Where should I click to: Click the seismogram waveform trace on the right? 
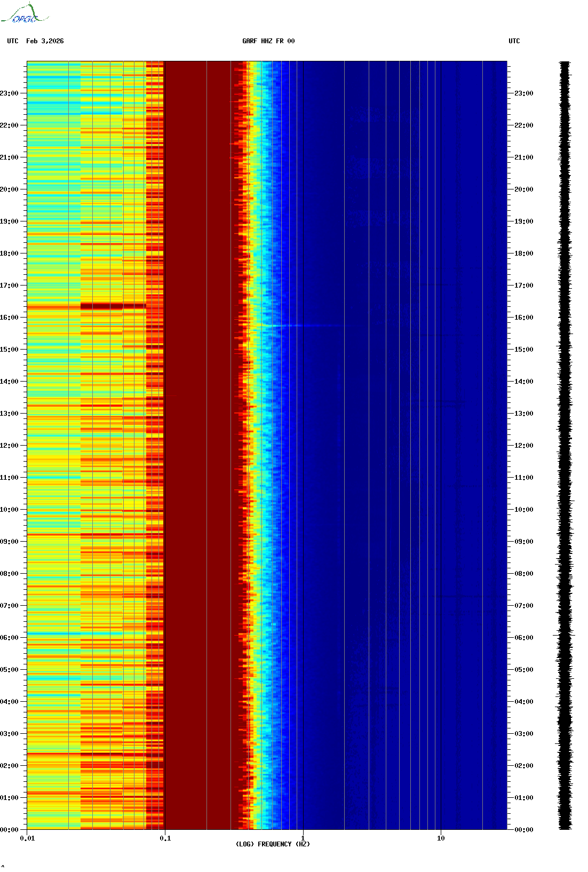565,446
